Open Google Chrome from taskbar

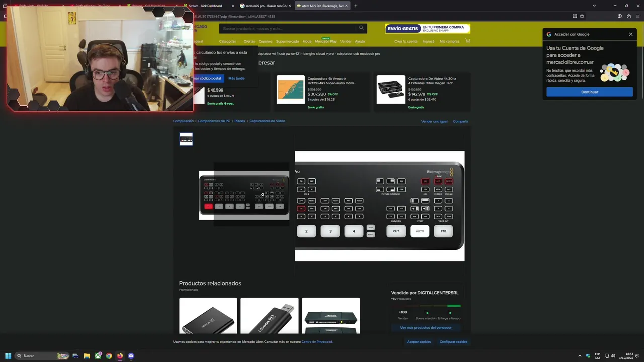click(109, 356)
